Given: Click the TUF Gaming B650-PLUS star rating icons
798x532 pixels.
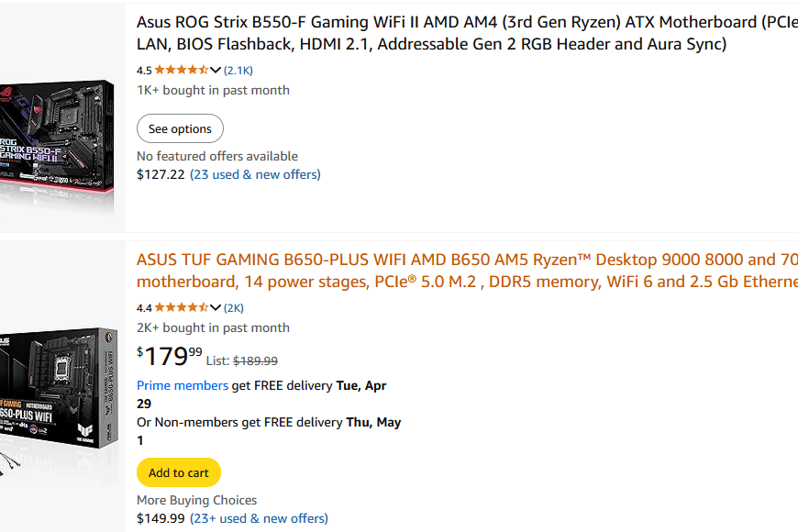Looking at the screenshot, I should 181,307.
